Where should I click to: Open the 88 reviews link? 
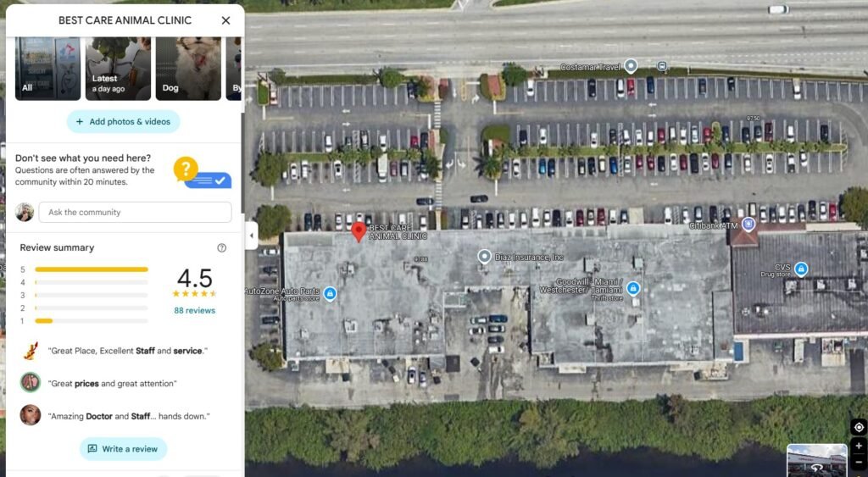point(195,310)
